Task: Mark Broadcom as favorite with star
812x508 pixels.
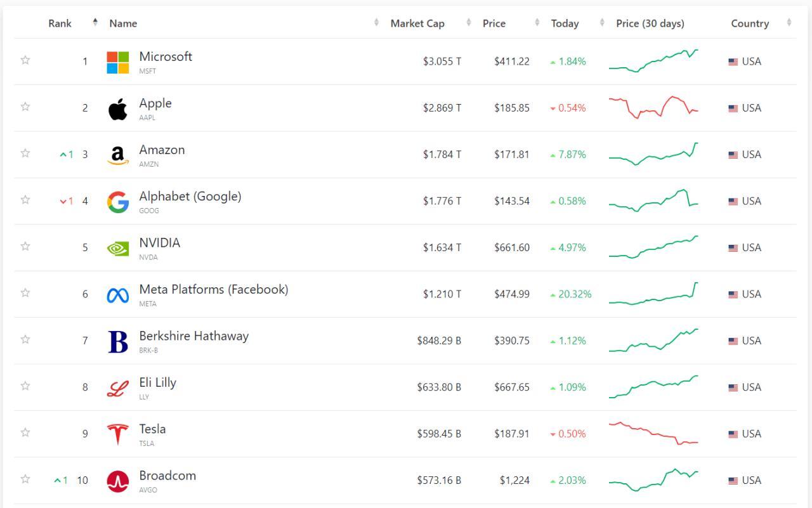Action: [x=25, y=478]
